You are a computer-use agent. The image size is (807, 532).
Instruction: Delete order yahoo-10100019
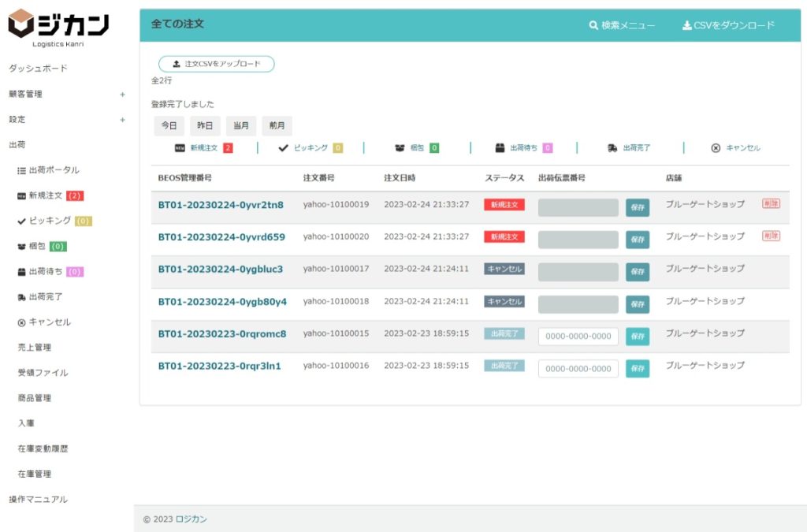[771, 203]
